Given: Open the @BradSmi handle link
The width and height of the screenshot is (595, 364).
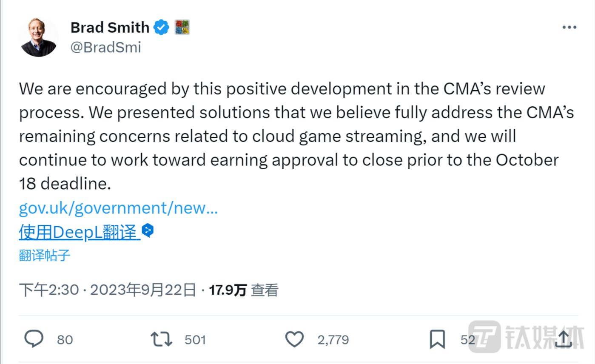Looking at the screenshot, I should (x=105, y=47).
